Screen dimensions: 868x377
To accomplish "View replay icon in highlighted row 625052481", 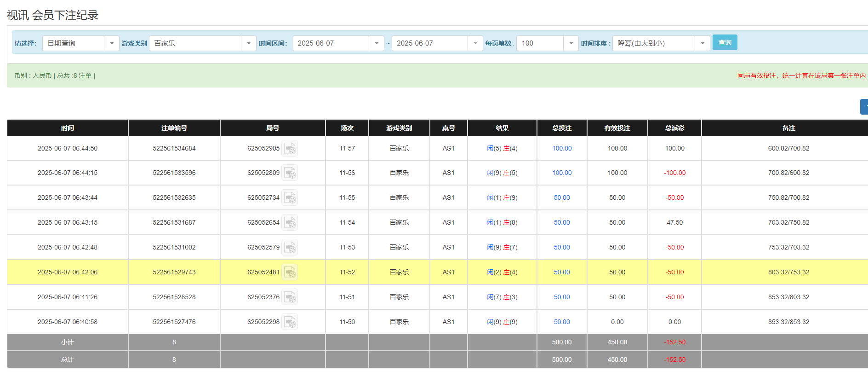I will 290,273.
